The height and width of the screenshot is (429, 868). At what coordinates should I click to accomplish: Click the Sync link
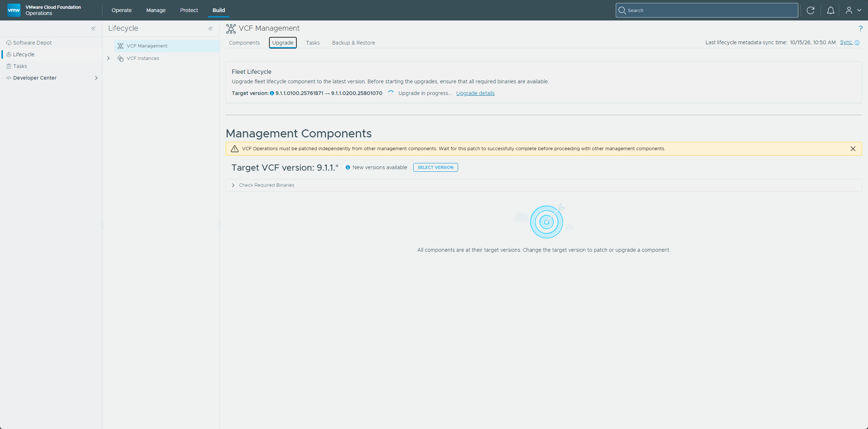tap(846, 42)
